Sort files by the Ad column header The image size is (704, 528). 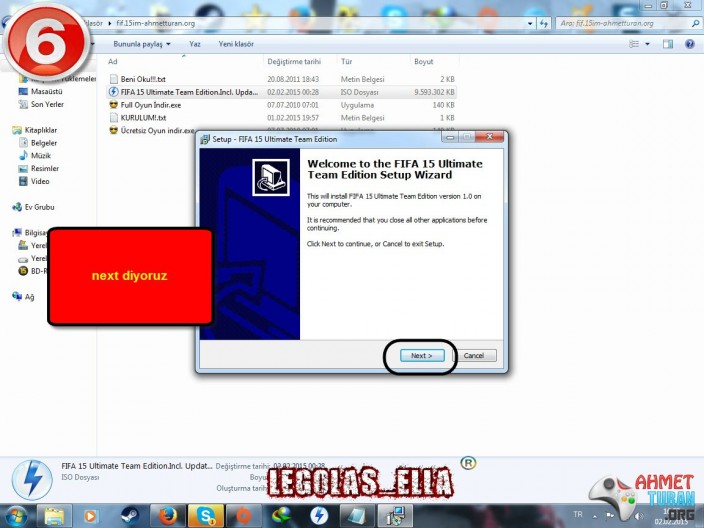(113, 62)
